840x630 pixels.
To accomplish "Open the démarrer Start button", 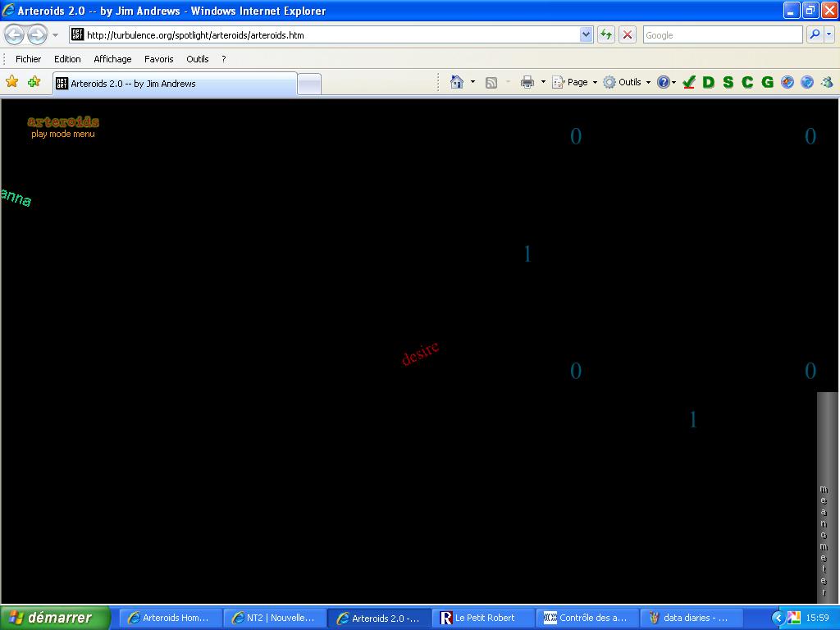I will (x=55, y=618).
